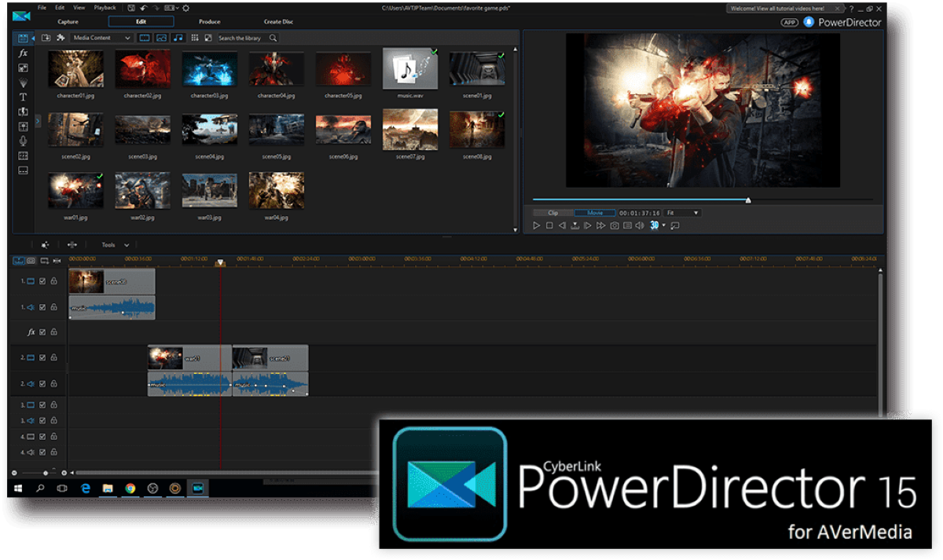This screenshot has height=560, width=943.
Task: Open the Media Content dropdown
Action: click(101, 37)
